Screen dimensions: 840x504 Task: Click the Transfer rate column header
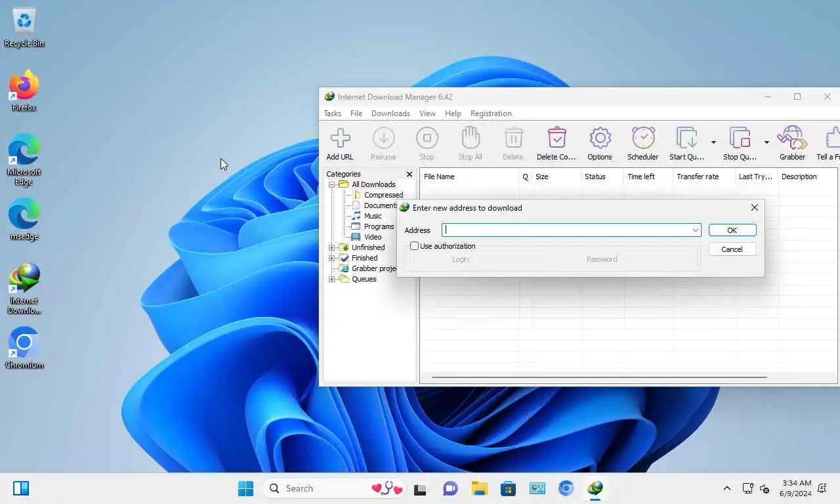click(704, 177)
